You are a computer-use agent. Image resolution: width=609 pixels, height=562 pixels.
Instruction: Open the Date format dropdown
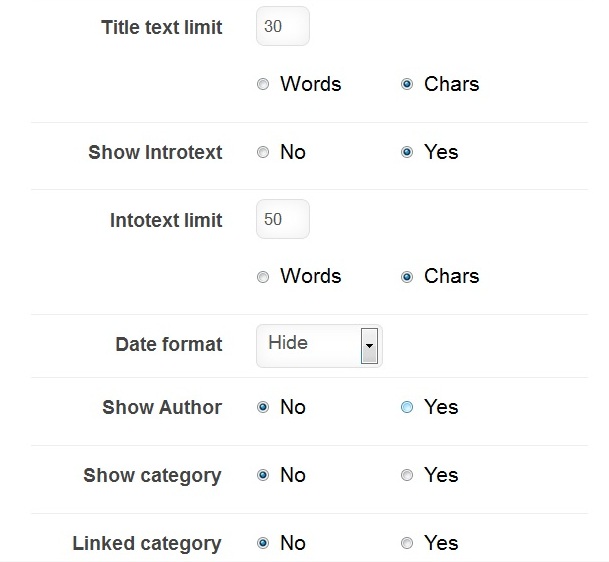coord(310,345)
